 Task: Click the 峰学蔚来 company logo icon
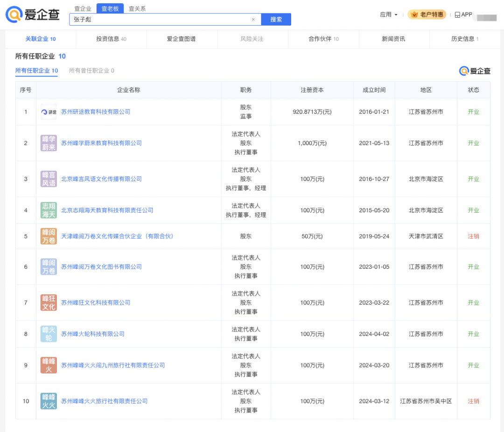coord(49,143)
